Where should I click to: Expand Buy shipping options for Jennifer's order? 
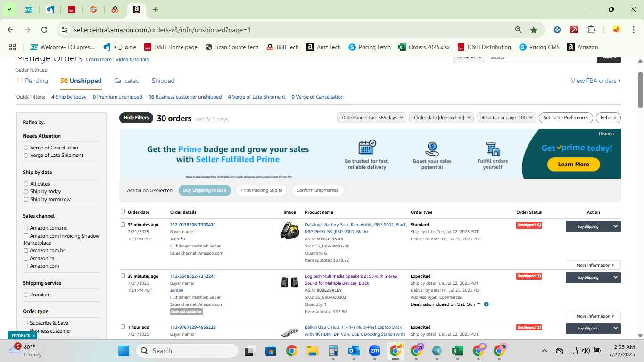(615, 226)
